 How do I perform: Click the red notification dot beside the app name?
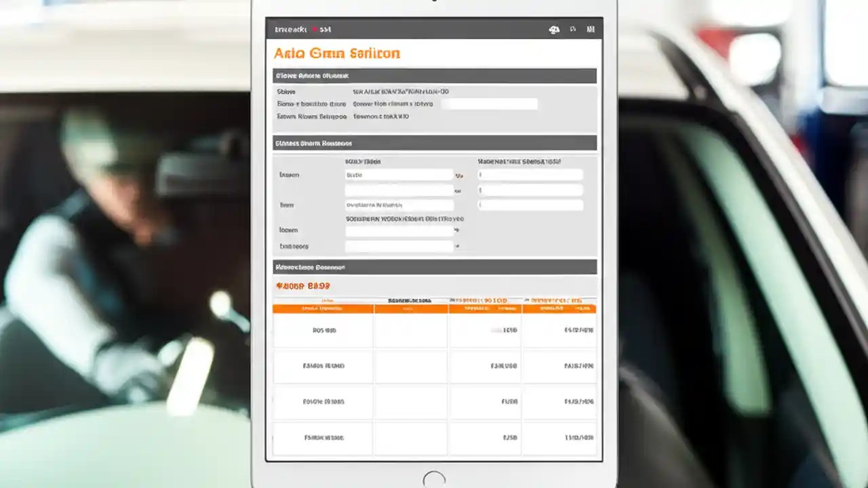[313, 28]
